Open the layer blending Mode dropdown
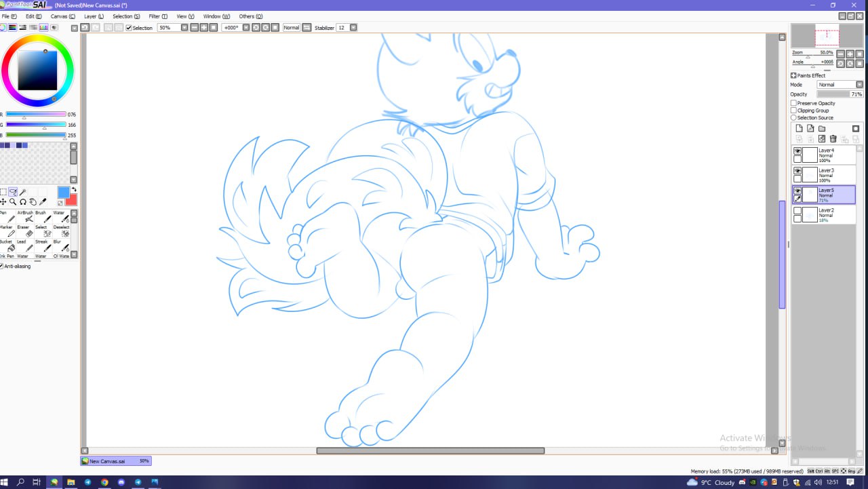 tap(836, 85)
